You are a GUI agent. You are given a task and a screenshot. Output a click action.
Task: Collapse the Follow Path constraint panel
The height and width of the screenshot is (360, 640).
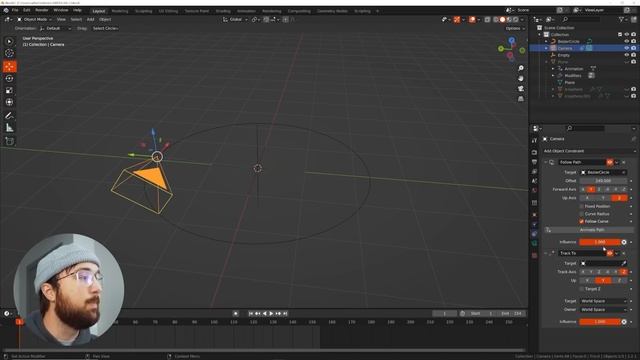(x=546, y=162)
